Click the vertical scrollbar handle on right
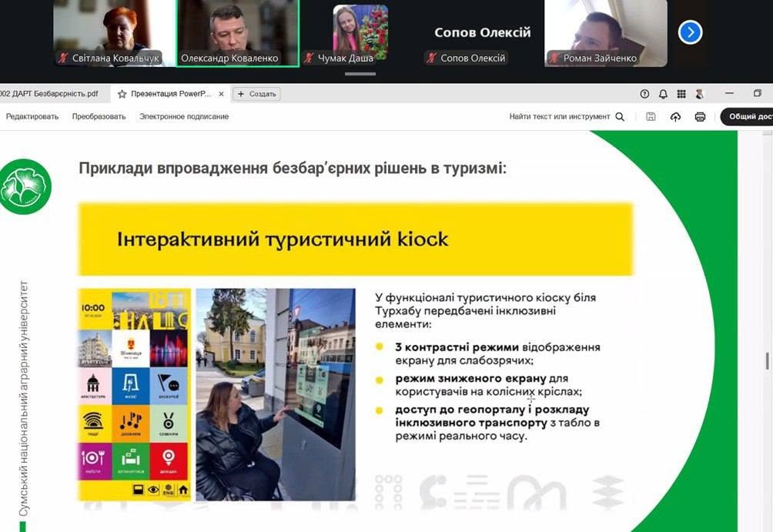This screenshot has height=532, width=773. (768, 360)
